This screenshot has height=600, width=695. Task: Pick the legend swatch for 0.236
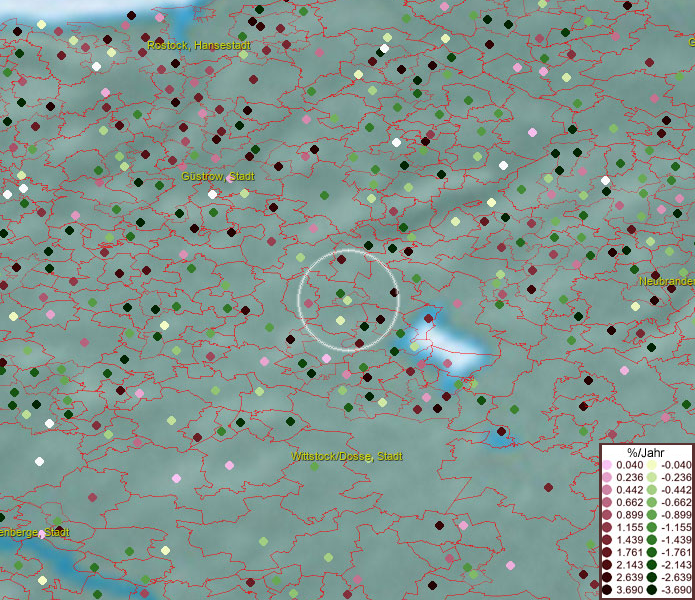click(x=607, y=477)
